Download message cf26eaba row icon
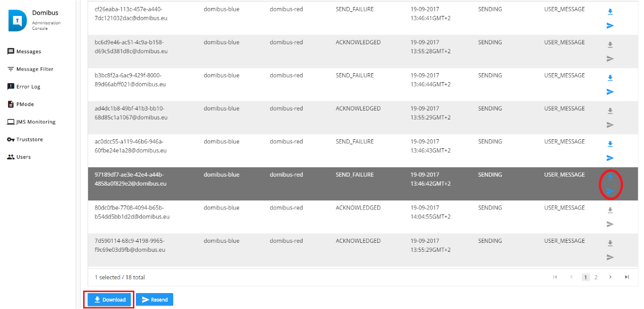This screenshot has height=309, width=644. pyautogui.click(x=610, y=11)
